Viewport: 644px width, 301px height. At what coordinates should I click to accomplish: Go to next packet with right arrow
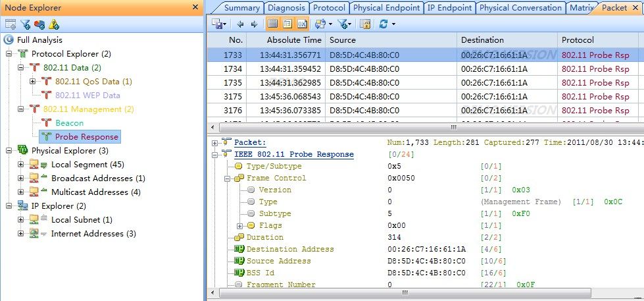[x=254, y=24]
